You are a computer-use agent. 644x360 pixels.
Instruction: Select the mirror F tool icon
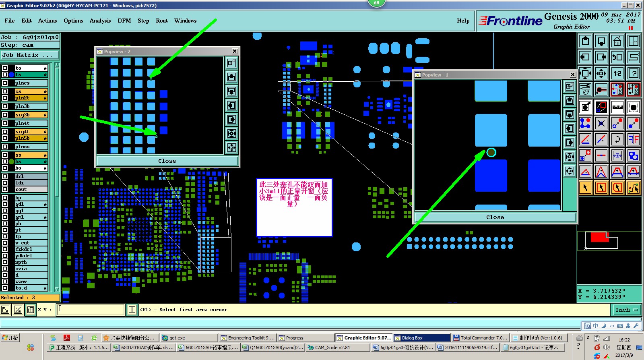(634, 139)
